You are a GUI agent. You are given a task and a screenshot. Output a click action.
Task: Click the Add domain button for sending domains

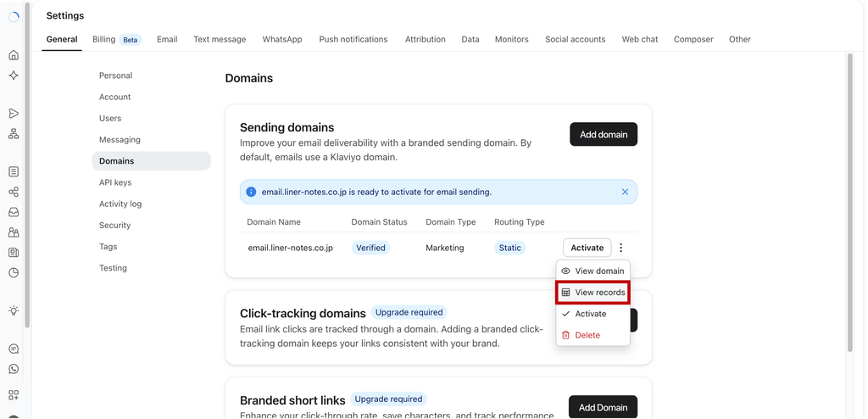pyautogui.click(x=604, y=134)
